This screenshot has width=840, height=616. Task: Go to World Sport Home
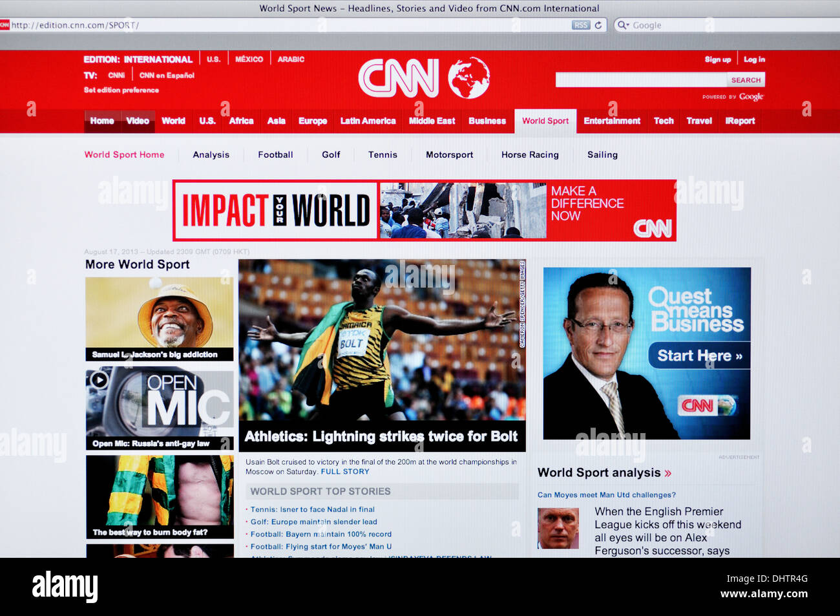pos(124,155)
